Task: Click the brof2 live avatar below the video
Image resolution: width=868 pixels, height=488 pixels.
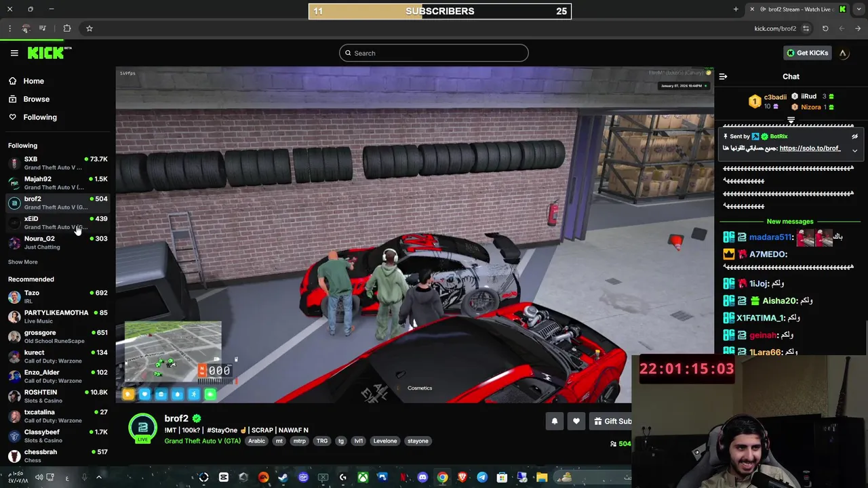Action: [143, 428]
